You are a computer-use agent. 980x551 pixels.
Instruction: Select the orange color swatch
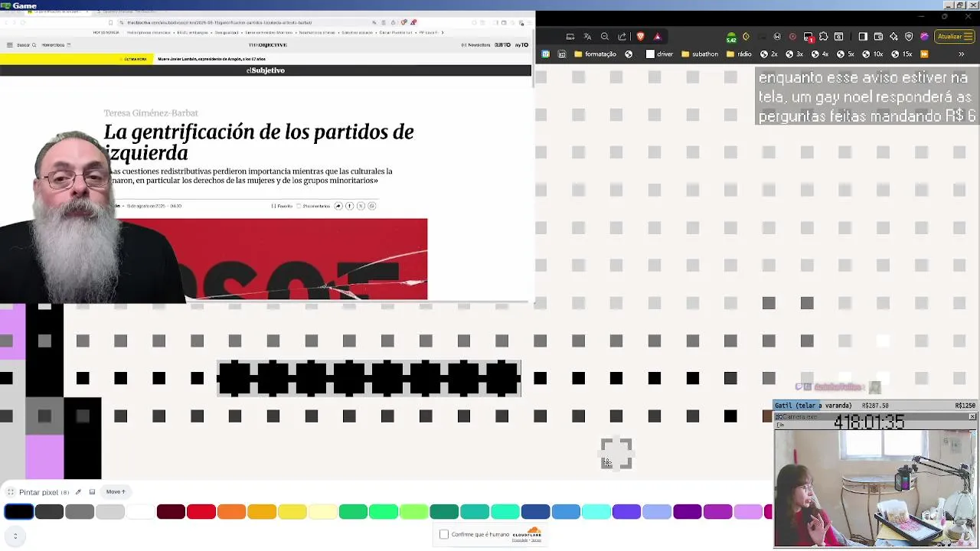[231, 512]
